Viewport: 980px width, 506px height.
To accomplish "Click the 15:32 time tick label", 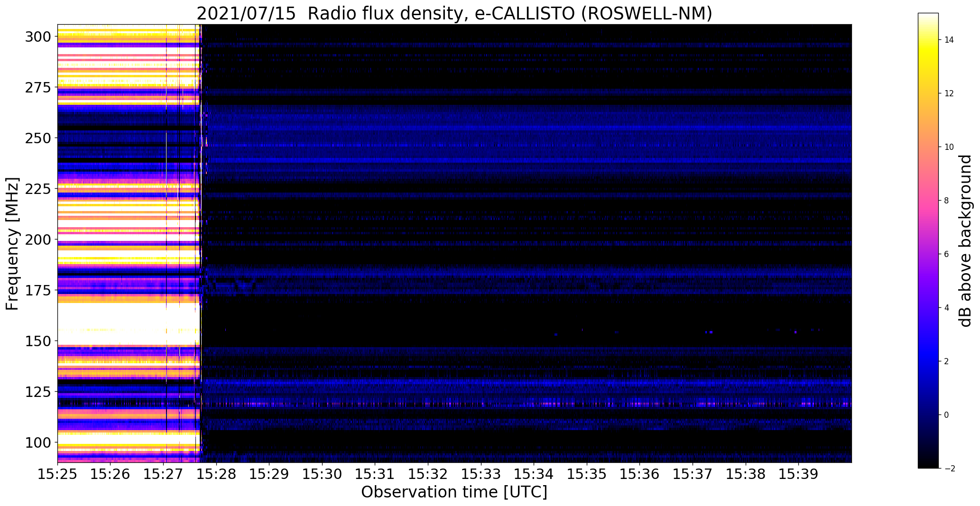I will (x=428, y=474).
